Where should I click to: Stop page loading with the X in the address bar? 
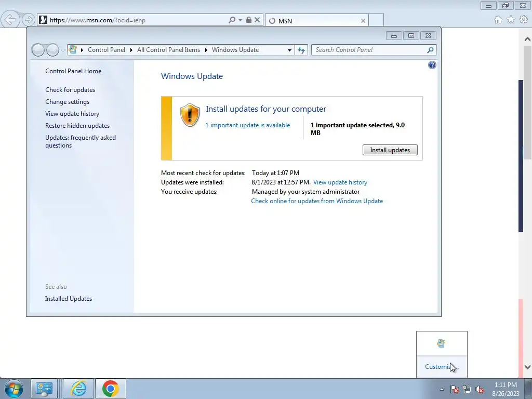tap(257, 20)
